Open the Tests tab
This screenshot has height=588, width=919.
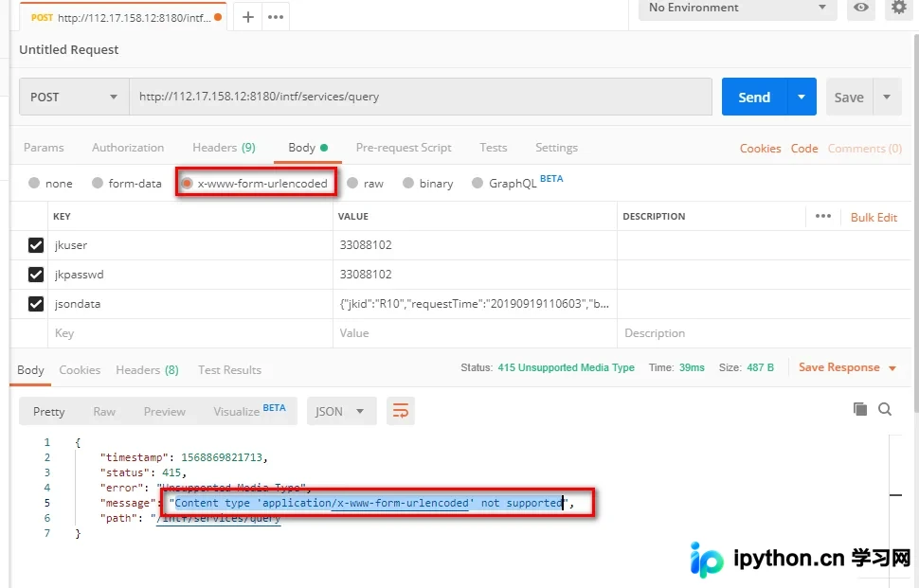(493, 148)
